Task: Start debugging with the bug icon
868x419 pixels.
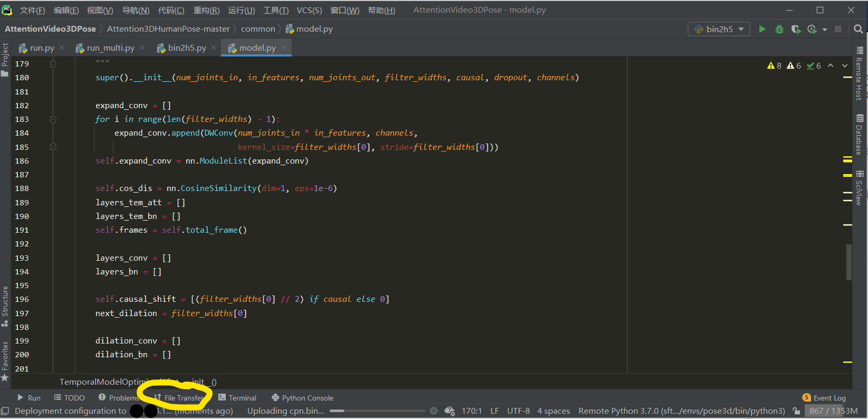Action: 779,29
